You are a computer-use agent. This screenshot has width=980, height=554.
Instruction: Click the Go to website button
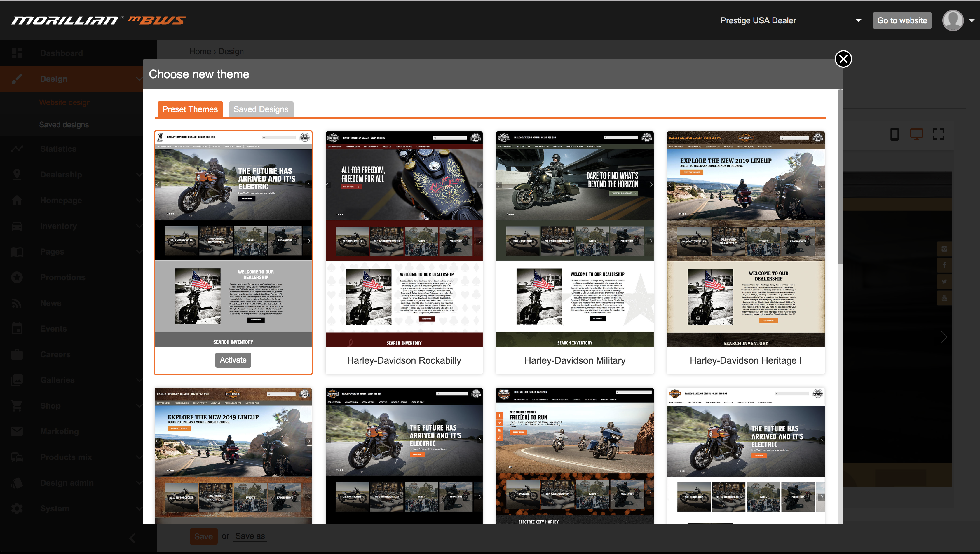(x=901, y=20)
